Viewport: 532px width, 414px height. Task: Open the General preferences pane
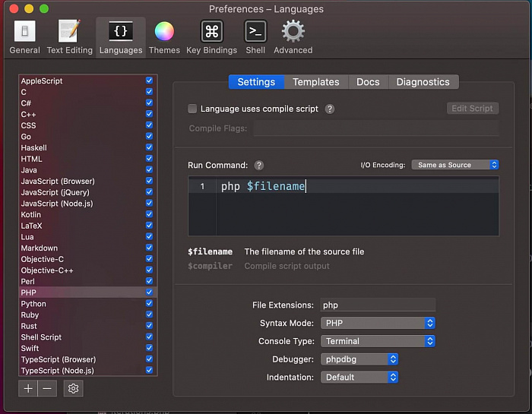click(24, 37)
